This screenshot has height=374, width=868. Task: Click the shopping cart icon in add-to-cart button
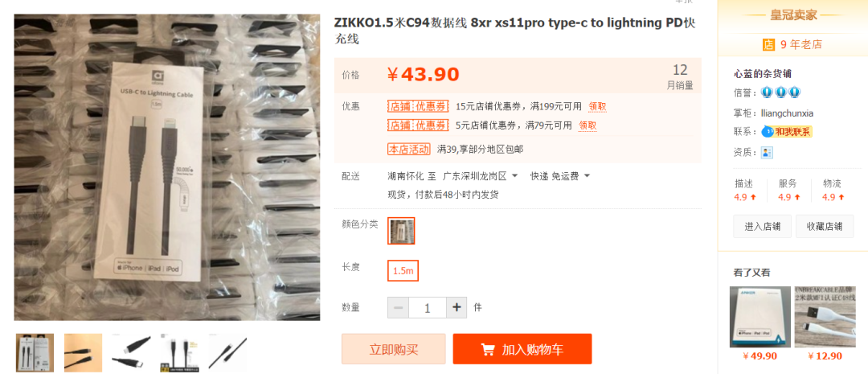487,350
